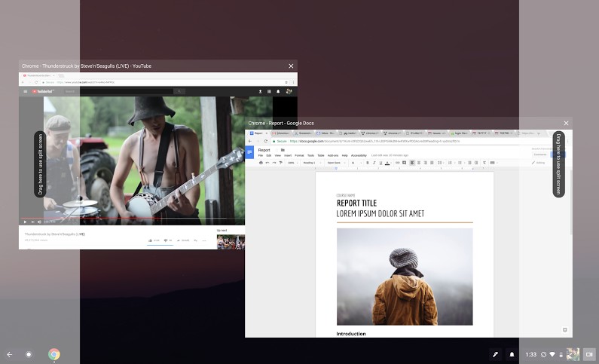599x364 pixels.
Task: Open the YouTube apps grid icon
Action: (269, 91)
